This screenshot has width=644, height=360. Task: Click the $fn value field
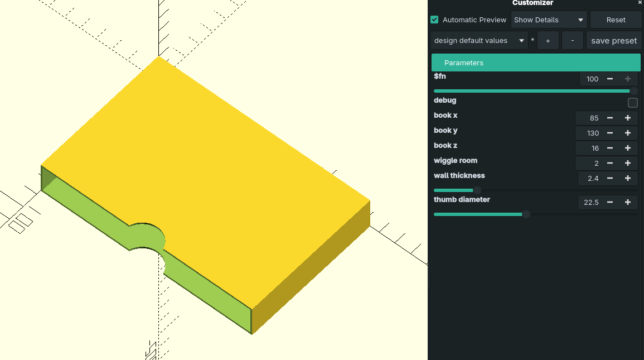592,79
